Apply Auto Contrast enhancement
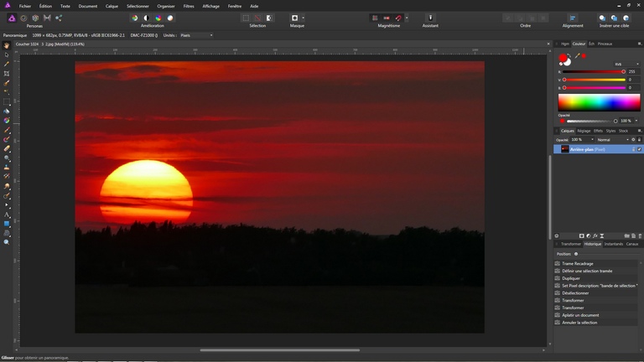The image size is (644, 362). click(147, 18)
